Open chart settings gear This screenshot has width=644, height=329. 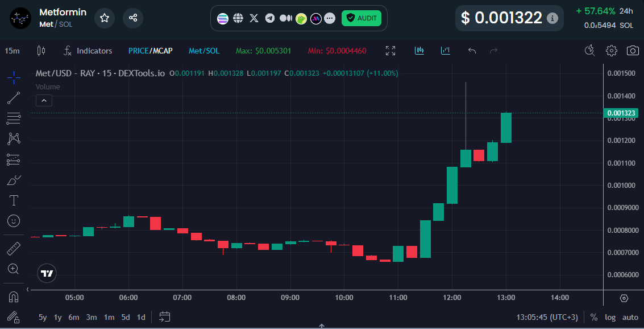tap(612, 51)
